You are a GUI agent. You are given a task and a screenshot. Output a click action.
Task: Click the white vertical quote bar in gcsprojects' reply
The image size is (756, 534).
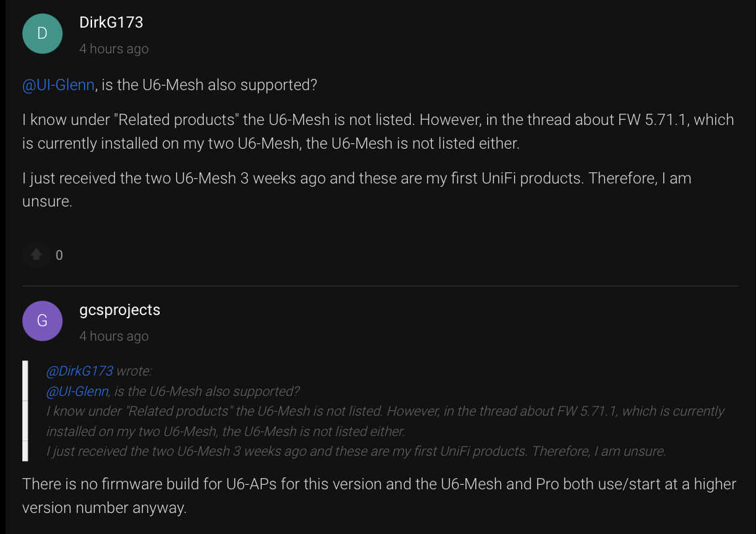25,410
